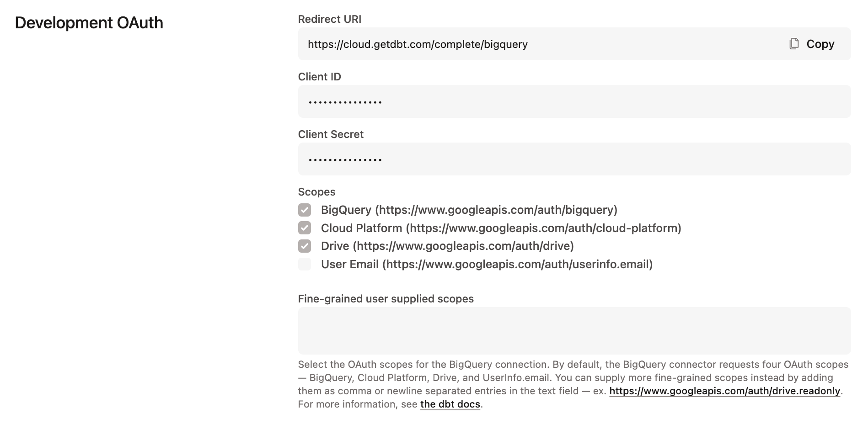Disable the BigQuery scope checkbox
Image resolution: width=868 pixels, height=424 pixels.
click(305, 210)
